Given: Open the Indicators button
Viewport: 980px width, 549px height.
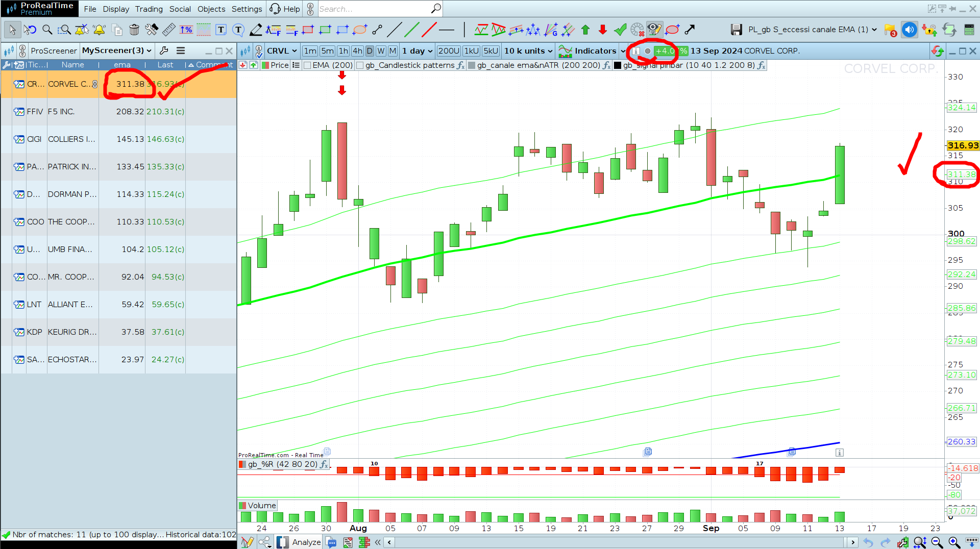Looking at the screenshot, I should [x=588, y=51].
